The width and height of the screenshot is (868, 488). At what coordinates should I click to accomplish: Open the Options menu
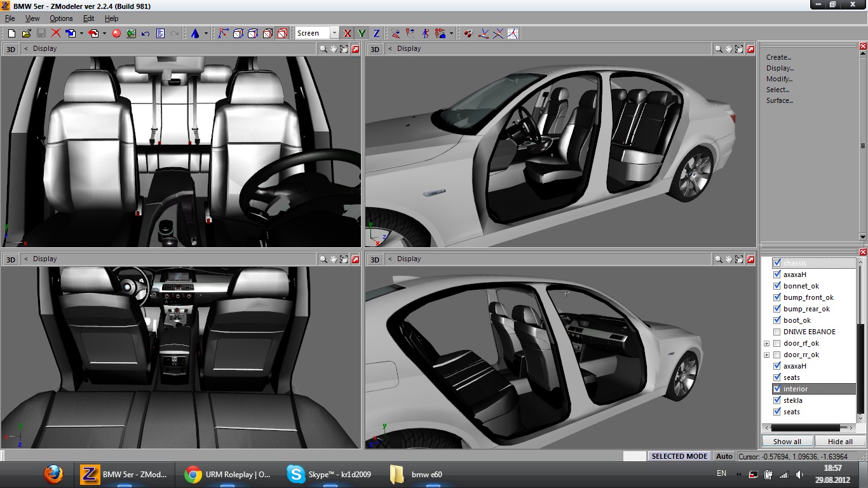point(61,18)
